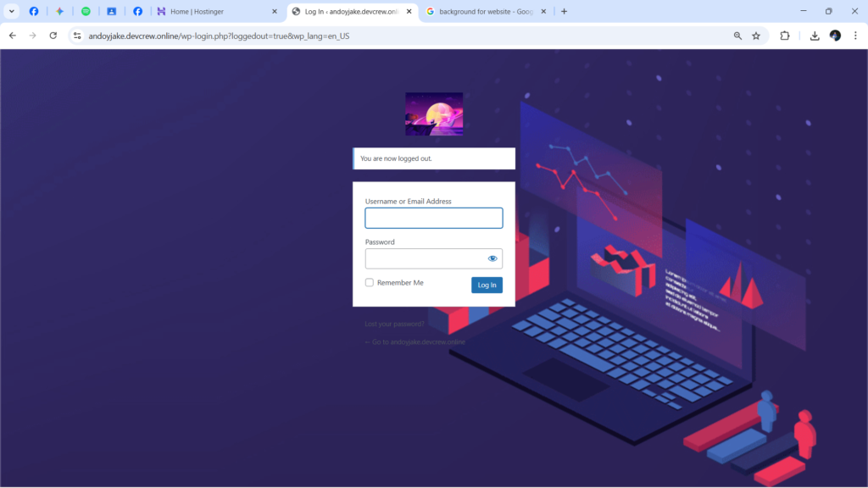Check the Remember Me box
Image resolution: width=868 pixels, height=488 pixels.
click(370, 282)
